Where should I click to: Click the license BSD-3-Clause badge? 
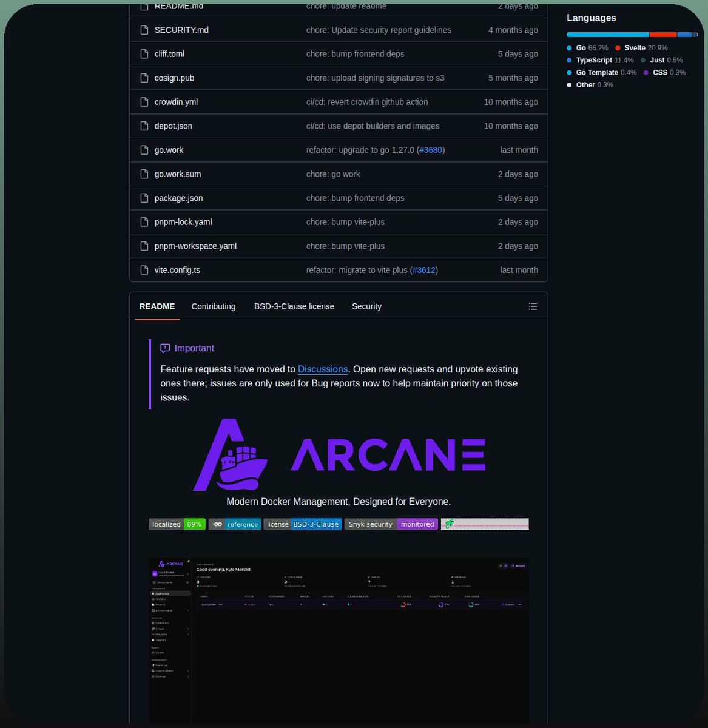tap(303, 524)
